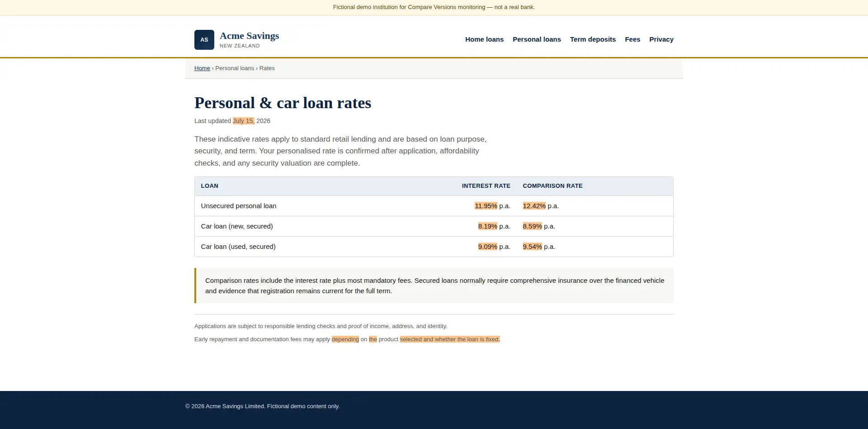Select the Fees navigation link

tap(632, 39)
